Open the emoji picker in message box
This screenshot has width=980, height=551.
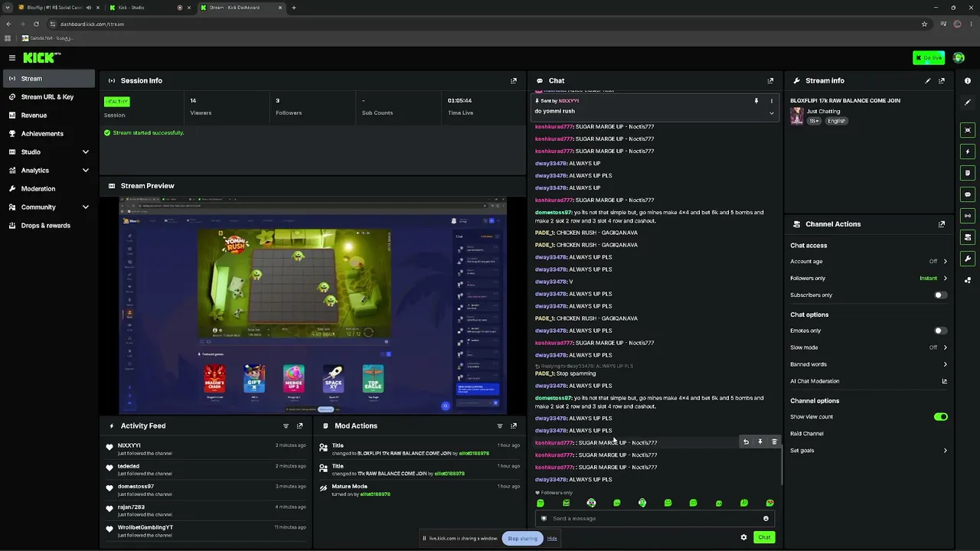pyautogui.click(x=766, y=518)
